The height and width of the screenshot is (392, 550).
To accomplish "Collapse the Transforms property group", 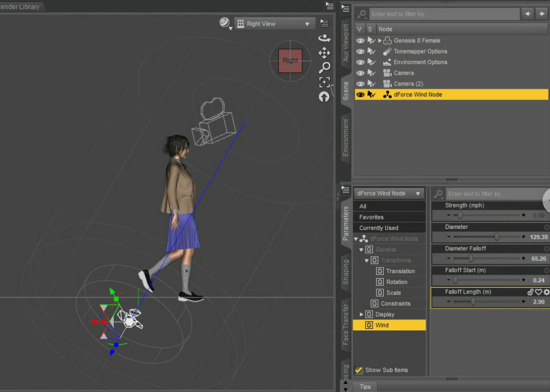I will 367,261.
